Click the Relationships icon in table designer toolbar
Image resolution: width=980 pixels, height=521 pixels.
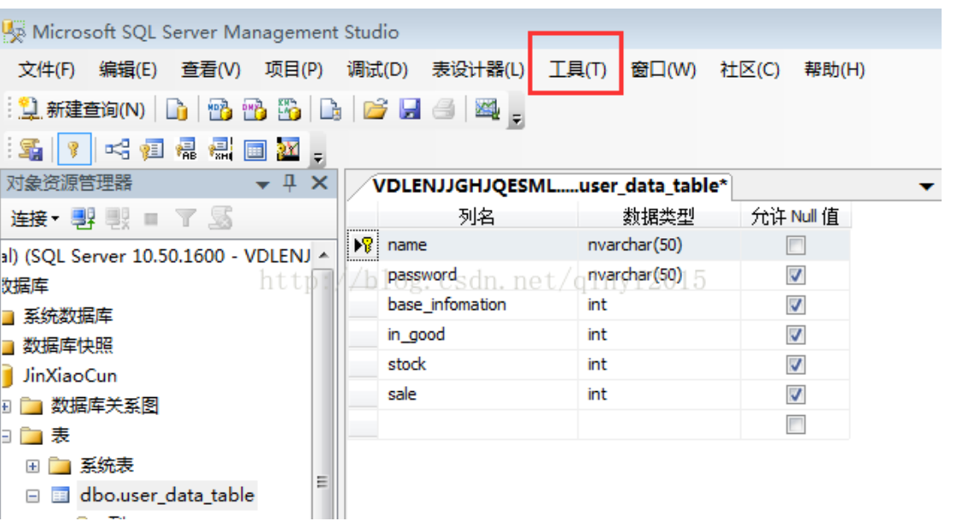coord(118,150)
